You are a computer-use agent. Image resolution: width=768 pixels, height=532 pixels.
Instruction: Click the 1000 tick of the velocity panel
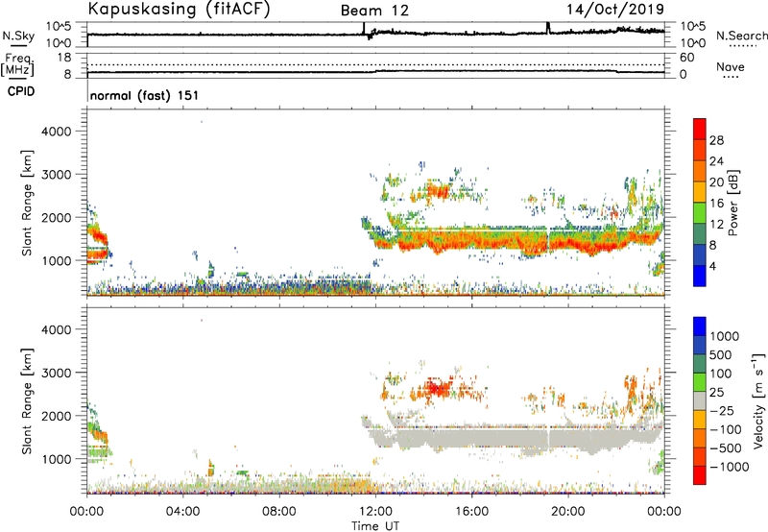57,459
